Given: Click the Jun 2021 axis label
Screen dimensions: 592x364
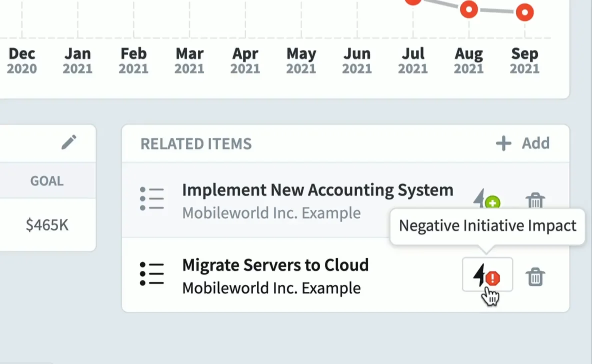Looking at the screenshot, I should [x=357, y=60].
